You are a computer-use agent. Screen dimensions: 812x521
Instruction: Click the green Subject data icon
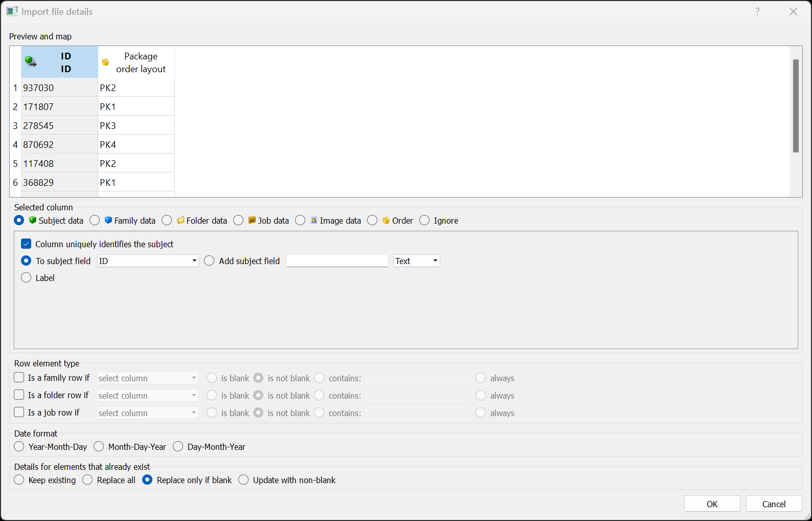coord(33,220)
